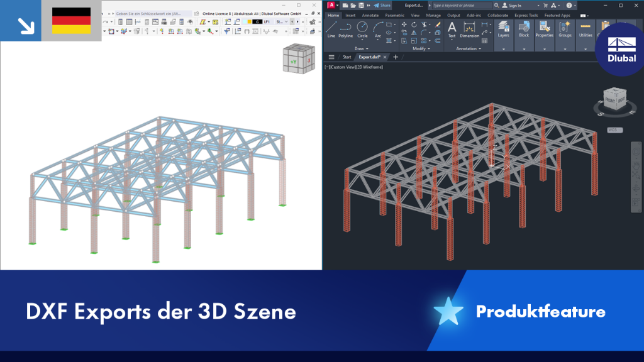The width and height of the screenshot is (644, 362).
Task: Open the AutoCAD application menu (red A)
Action: click(331, 5)
